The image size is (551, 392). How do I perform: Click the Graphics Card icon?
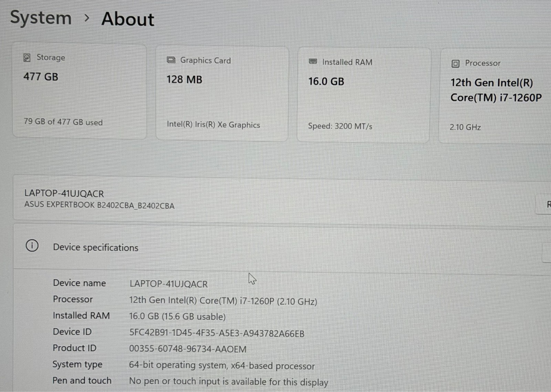coord(171,60)
